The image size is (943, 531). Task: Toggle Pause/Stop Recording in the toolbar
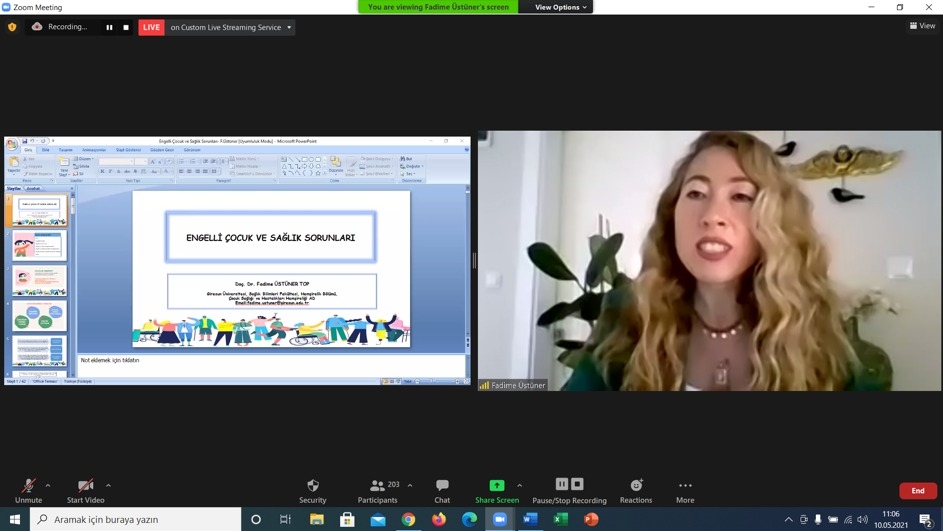pos(569,486)
